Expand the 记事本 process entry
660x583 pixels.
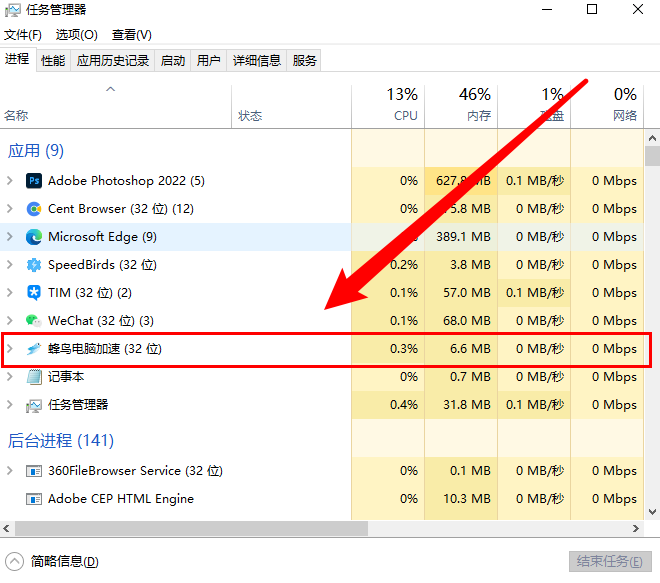pos(10,377)
